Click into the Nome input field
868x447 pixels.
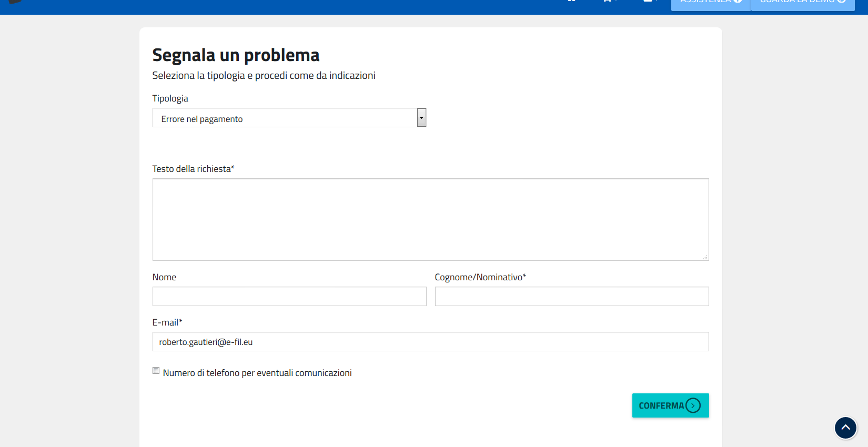(x=289, y=296)
